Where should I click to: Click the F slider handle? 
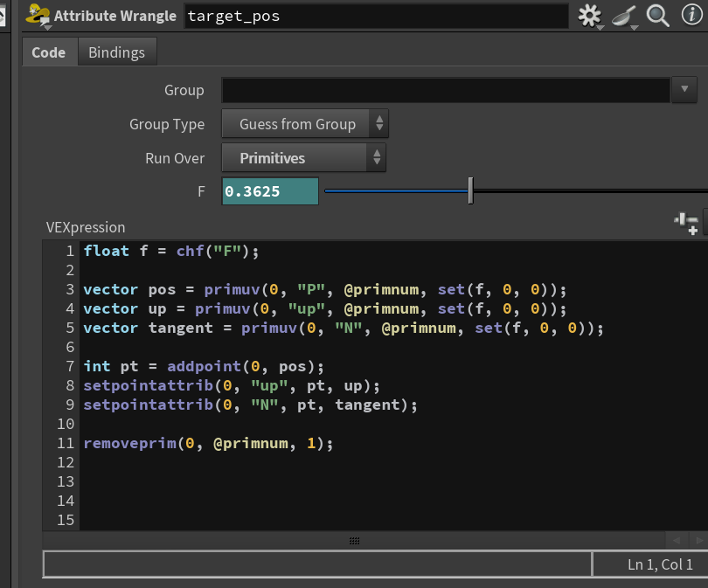(x=470, y=190)
